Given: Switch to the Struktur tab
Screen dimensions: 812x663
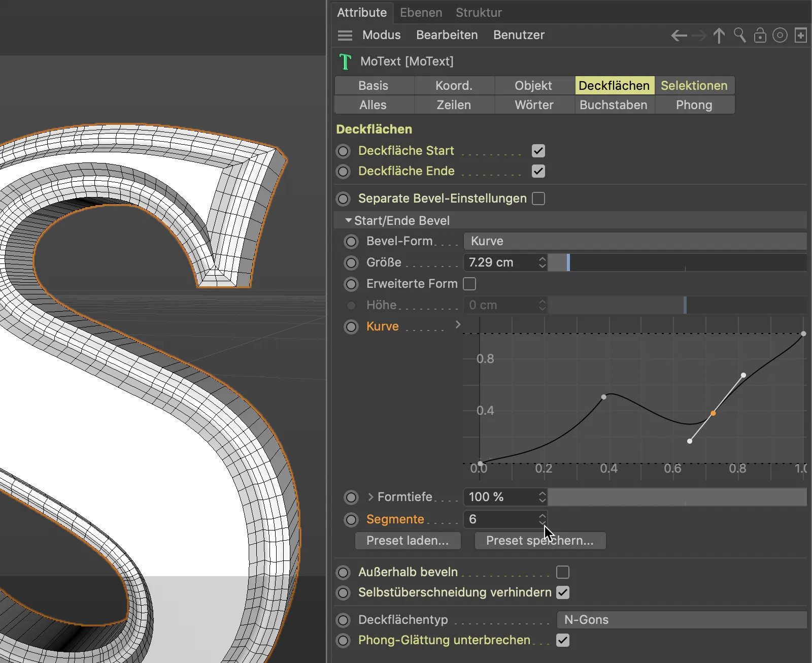Looking at the screenshot, I should [x=479, y=13].
